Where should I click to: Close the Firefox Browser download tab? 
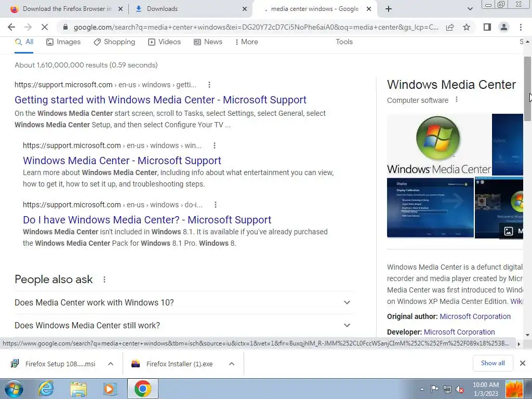click(121, 9)
